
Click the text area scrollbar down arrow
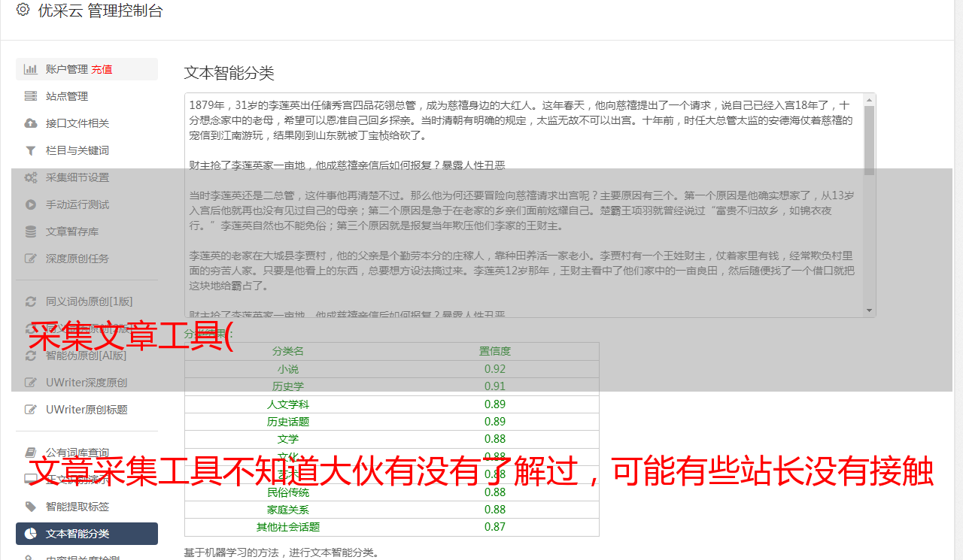coord(870,310)
